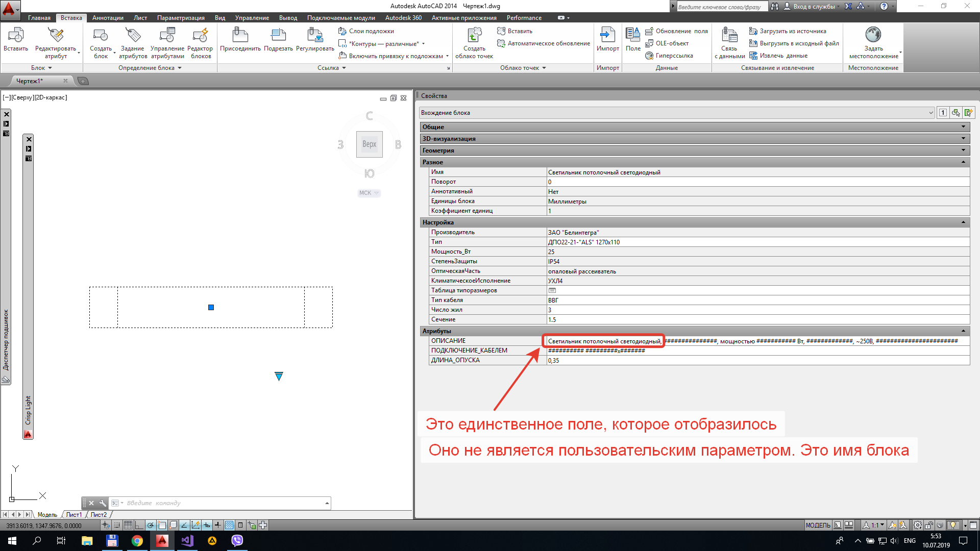Toggle grid display in status bar

point(128,525)
